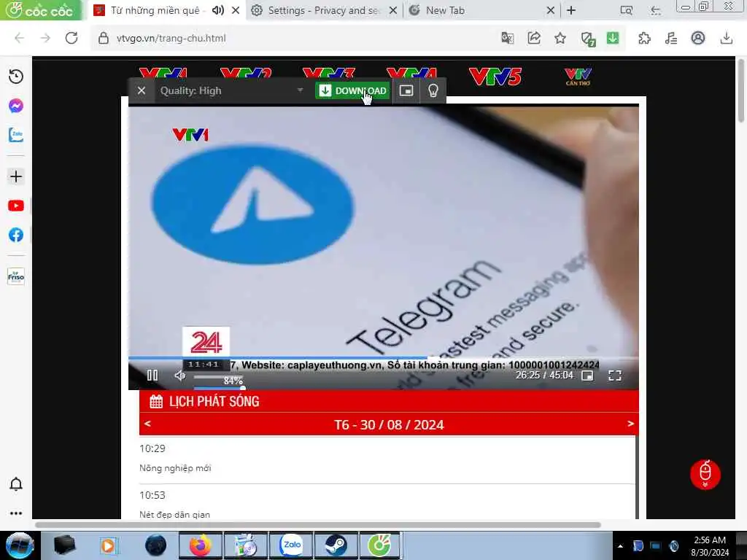747x560 pixels.
Task: Go forward to next page
Action: 45,38
